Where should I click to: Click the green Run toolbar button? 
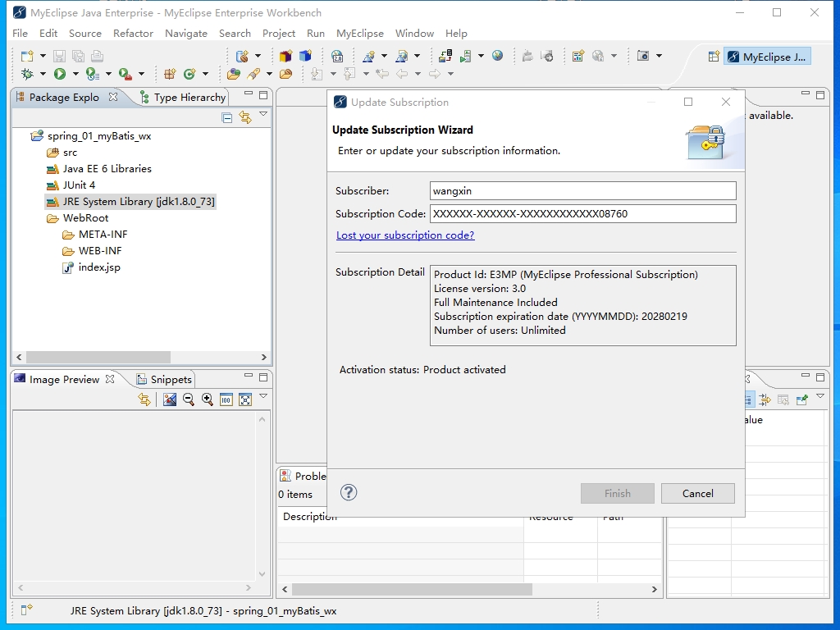59,74
